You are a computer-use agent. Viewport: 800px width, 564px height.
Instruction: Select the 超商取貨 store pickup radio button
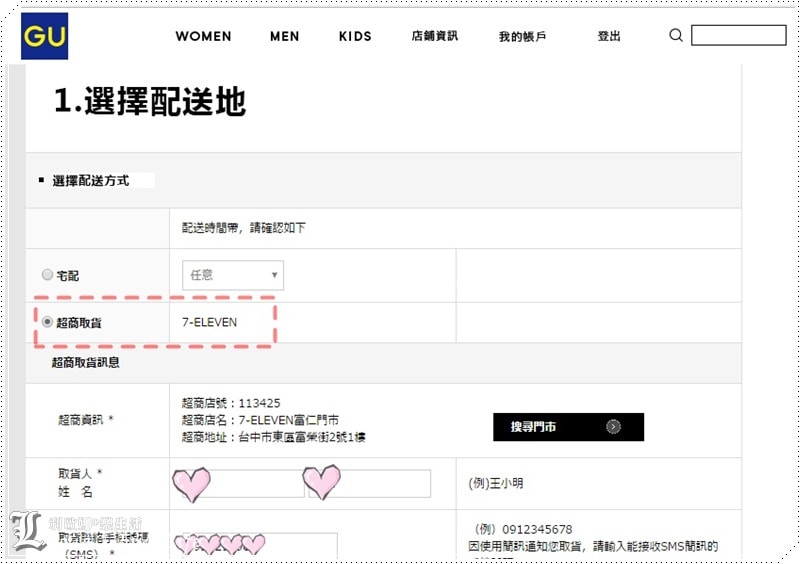coord(47,322)
